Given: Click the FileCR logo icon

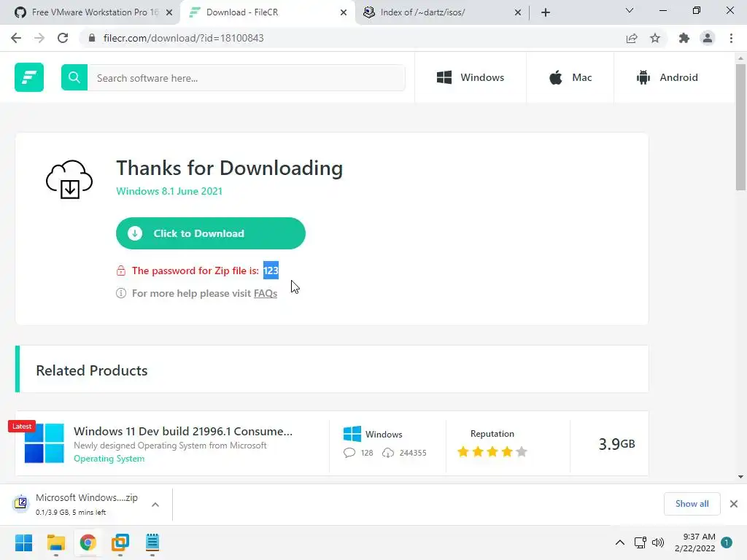Looking at the screenshot, I should (29, 77).
